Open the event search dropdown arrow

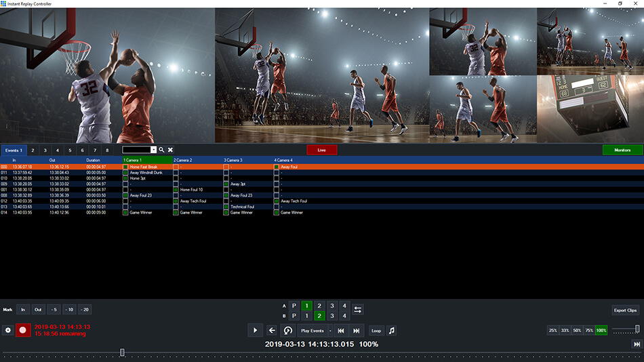coord(153,150)
